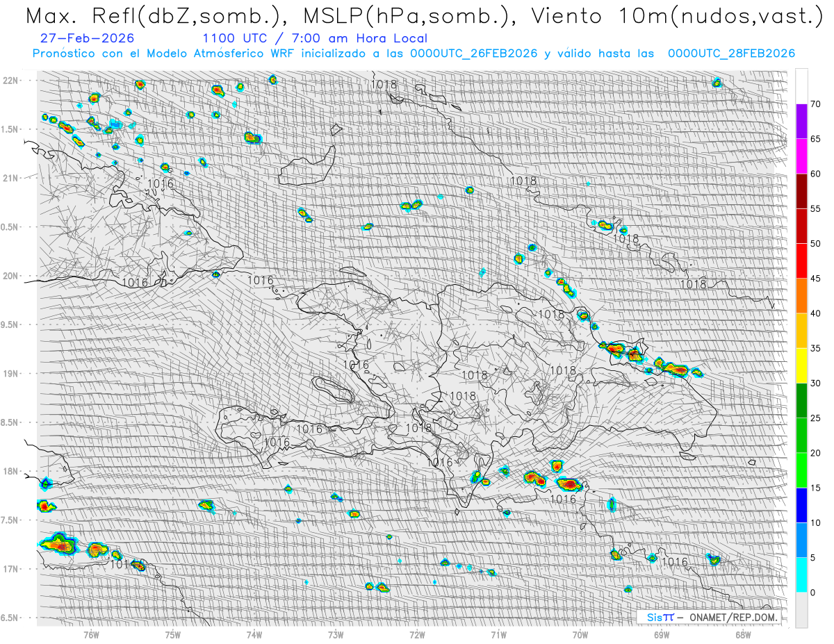834x644 pixels.
Task: Click the 73W longitude axis label
Action: coord(336,634)
